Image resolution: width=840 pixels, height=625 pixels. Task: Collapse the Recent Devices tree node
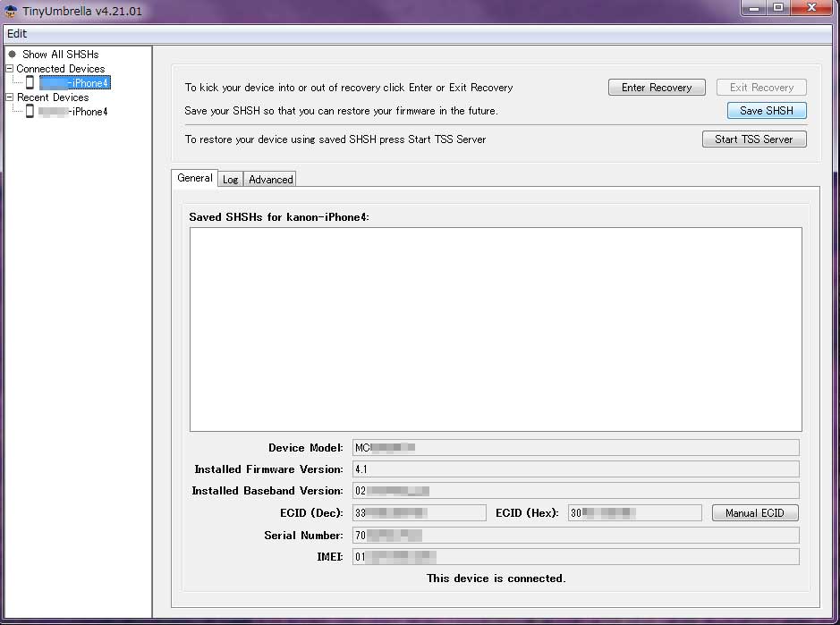[9, 97]
